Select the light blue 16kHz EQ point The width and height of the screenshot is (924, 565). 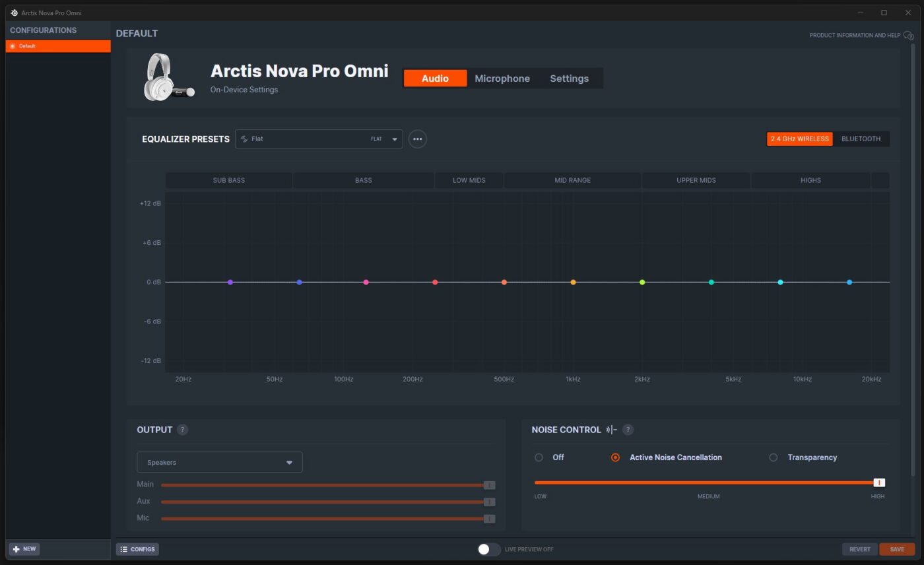pyautogui.click(x=849, y=282)
